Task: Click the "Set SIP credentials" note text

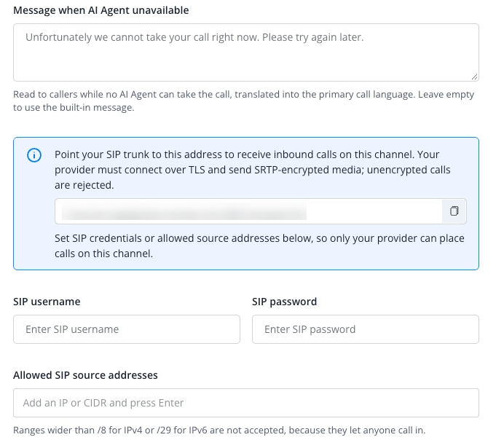Action: 259,246
